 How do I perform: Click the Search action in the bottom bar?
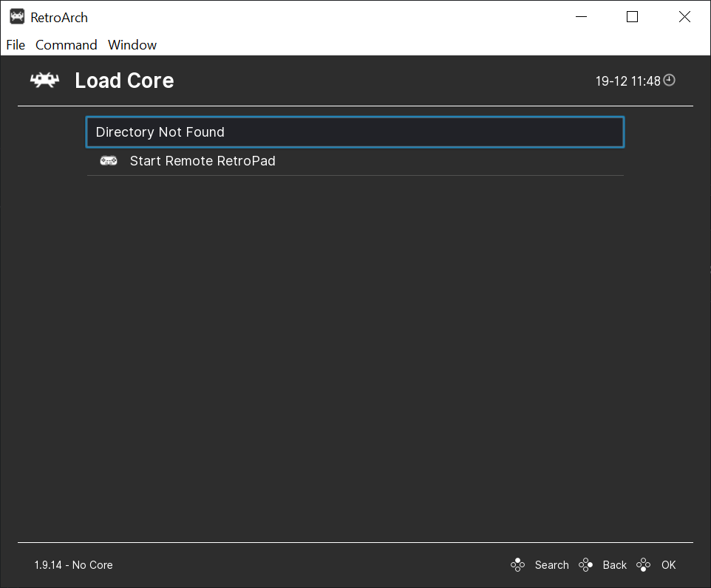(551, 564)
